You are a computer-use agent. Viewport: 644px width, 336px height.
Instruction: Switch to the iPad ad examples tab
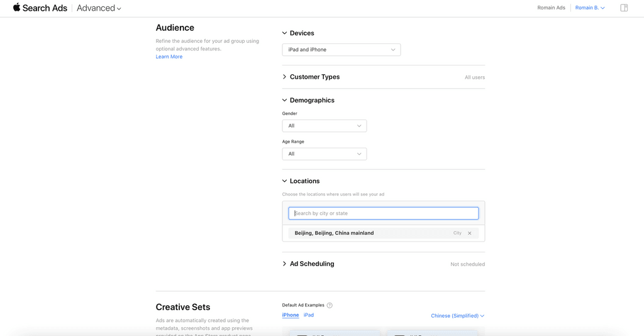tap(308, 315)
